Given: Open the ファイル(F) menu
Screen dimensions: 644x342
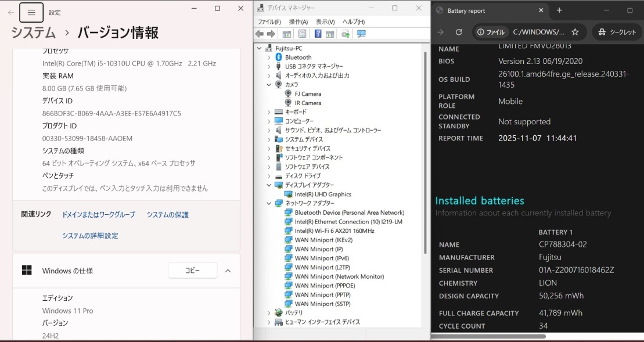Looking at the screenshot, I should [x=269, y=21].
